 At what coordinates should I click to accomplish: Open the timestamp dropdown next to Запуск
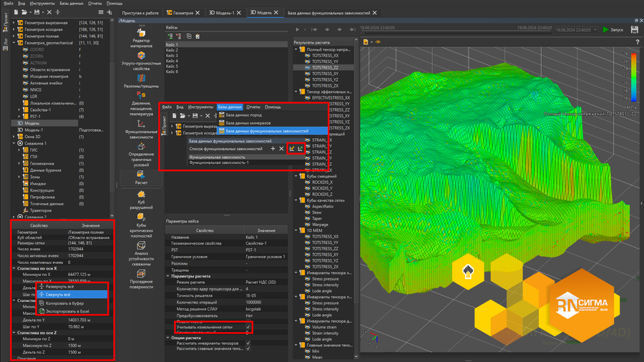pyautogui.click(x=595, y=30)
